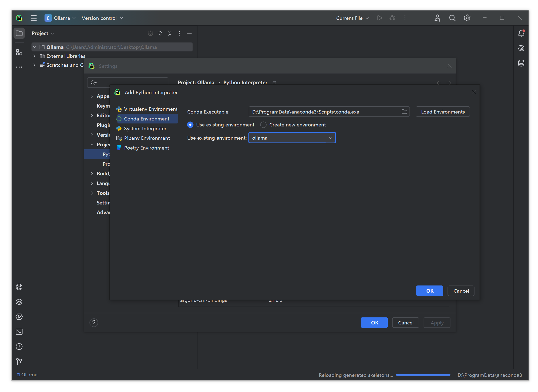The width and height of the screenshot is (538, 392).
Task: Open the Services tool window icon
Action: pos(19,317)
